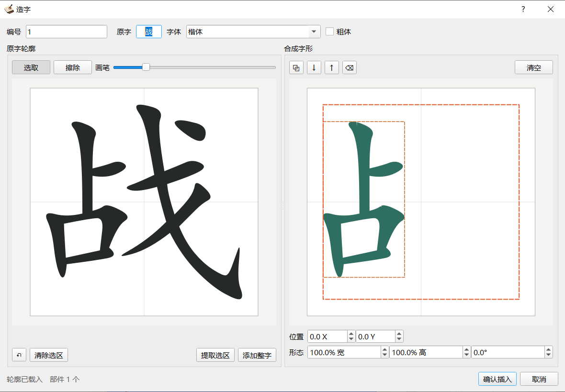
Task: Click the Y position input field
Action: 376,336
